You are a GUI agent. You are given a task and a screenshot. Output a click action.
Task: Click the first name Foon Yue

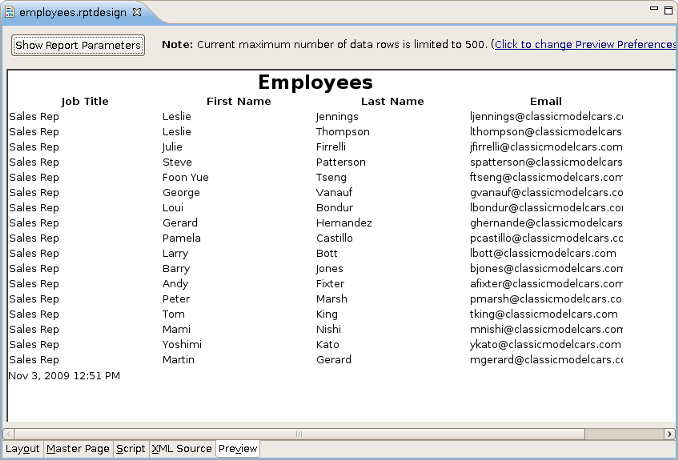pos(185,177)
